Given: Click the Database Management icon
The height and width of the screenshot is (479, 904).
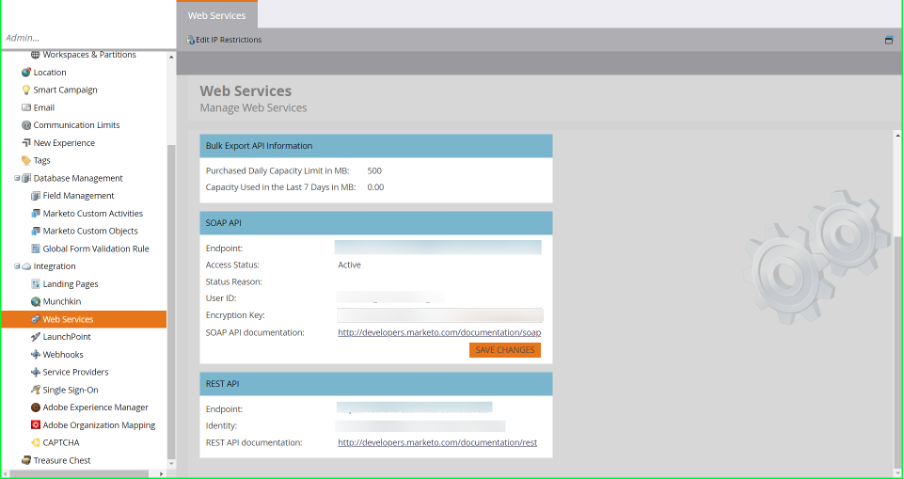Looking at the screenshot, I should (26, 178).
